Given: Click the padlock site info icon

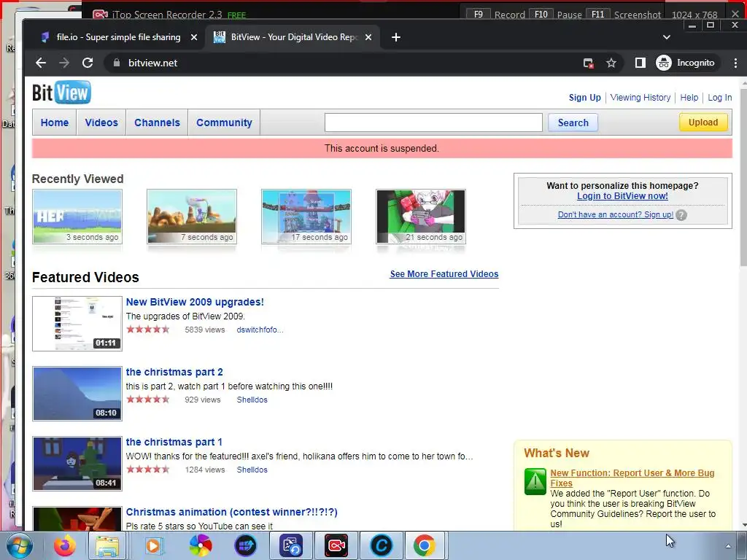Looking at the screenshot, I should (116, 63).
